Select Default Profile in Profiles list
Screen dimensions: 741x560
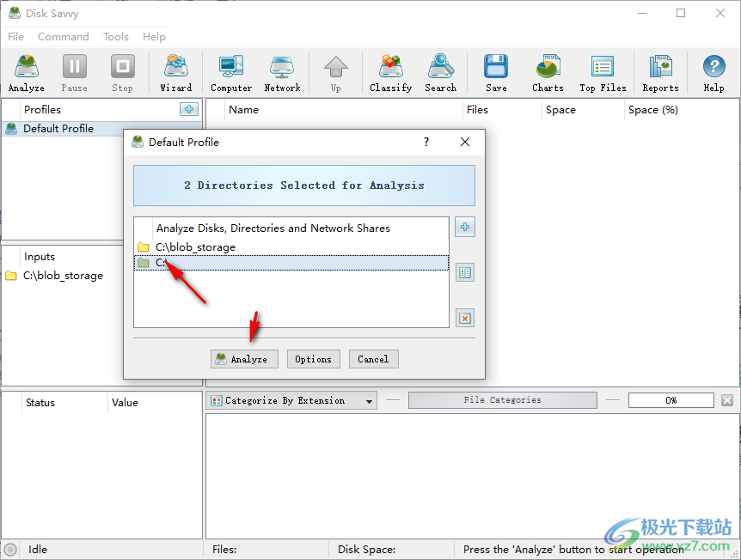coord(101,129)
